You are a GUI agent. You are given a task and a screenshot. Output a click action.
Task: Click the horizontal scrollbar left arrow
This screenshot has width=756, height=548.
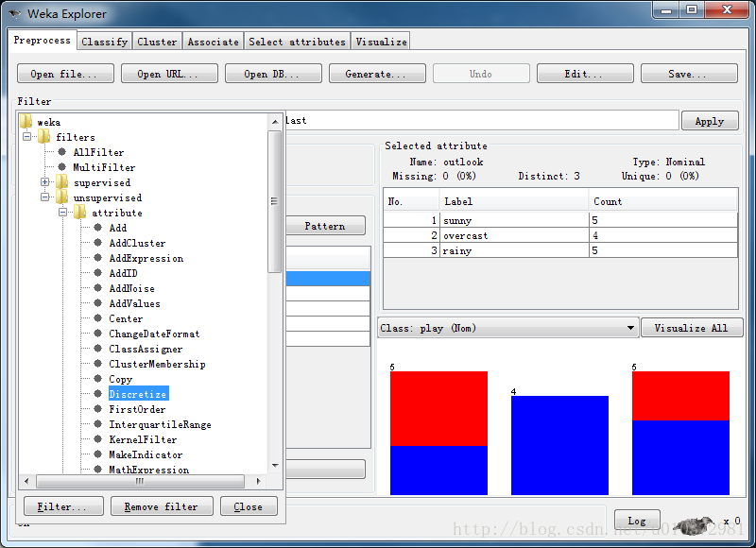pyautogui.click(x=26, y=481)
